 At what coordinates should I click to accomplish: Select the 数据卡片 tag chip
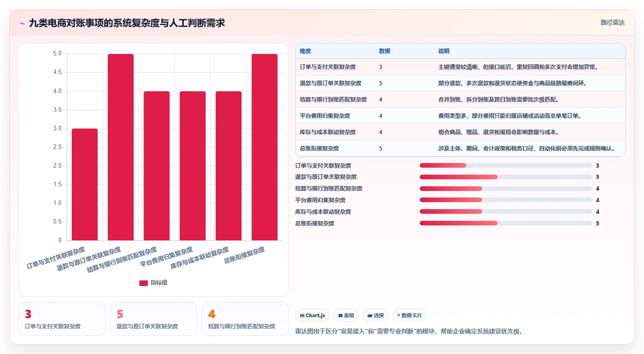[409, 315]
